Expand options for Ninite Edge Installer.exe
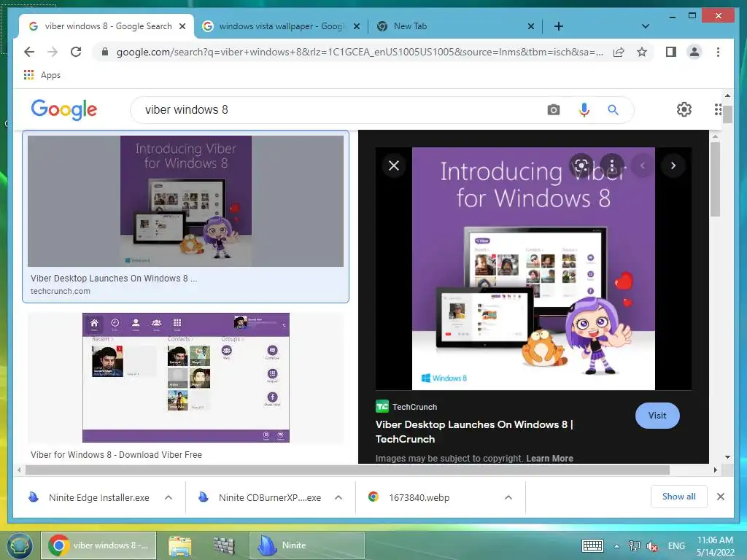Screen dimensions: 747x560 coord(169,497)
